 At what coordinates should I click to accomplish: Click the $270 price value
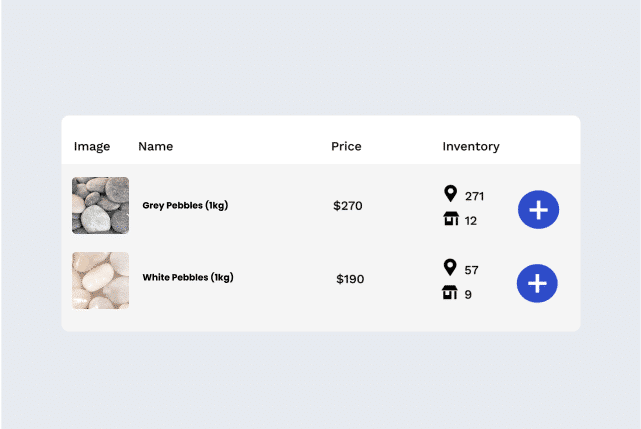(348, 205)
